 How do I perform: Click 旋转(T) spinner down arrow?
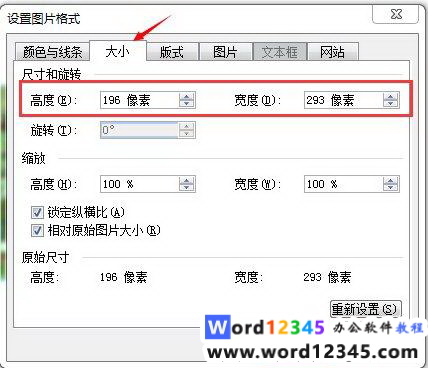click(x=187, y=133)
